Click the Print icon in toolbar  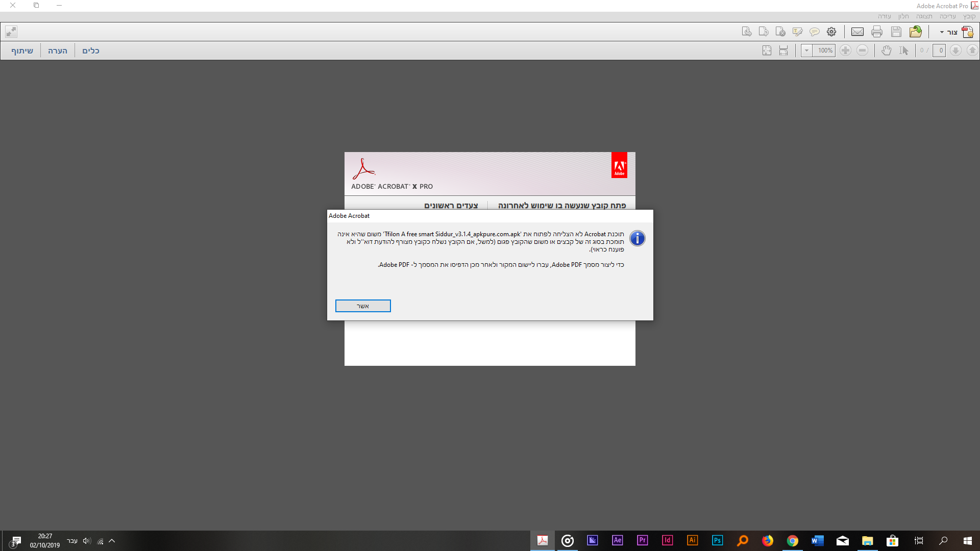[x=877, y=32]
